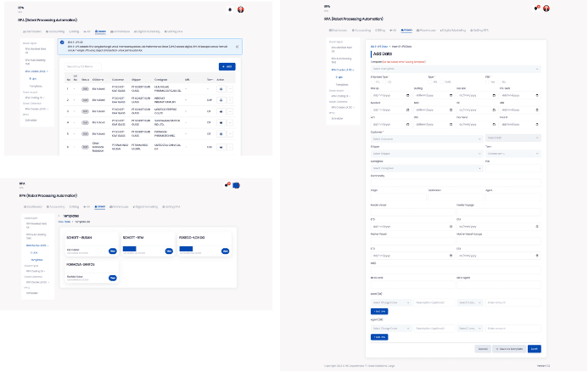Open Select Charge Code dropdown in Agent section
The height and width of the screenshot is (372, 588).
pyautogui.click(x=391, y=329)
